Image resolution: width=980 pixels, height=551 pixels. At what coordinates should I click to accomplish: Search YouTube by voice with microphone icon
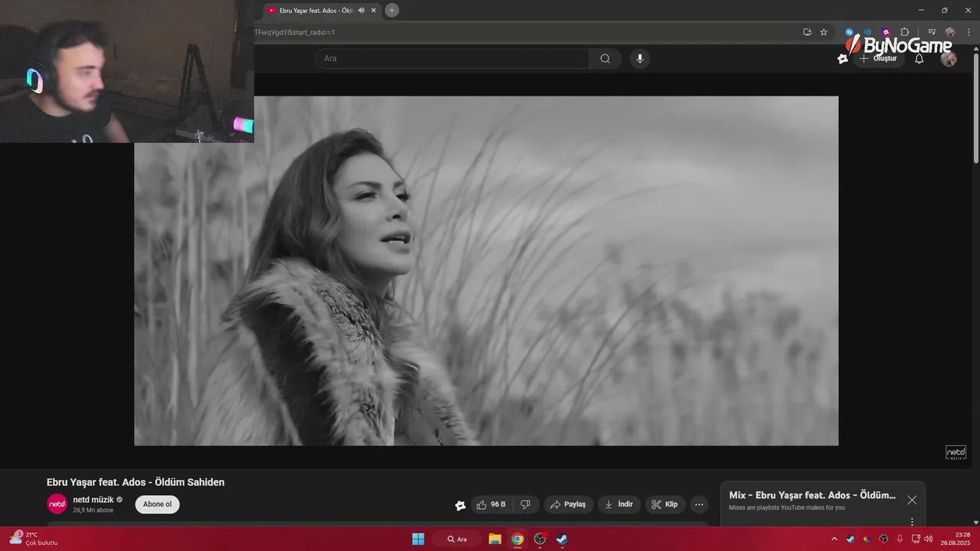click(640, 58)
